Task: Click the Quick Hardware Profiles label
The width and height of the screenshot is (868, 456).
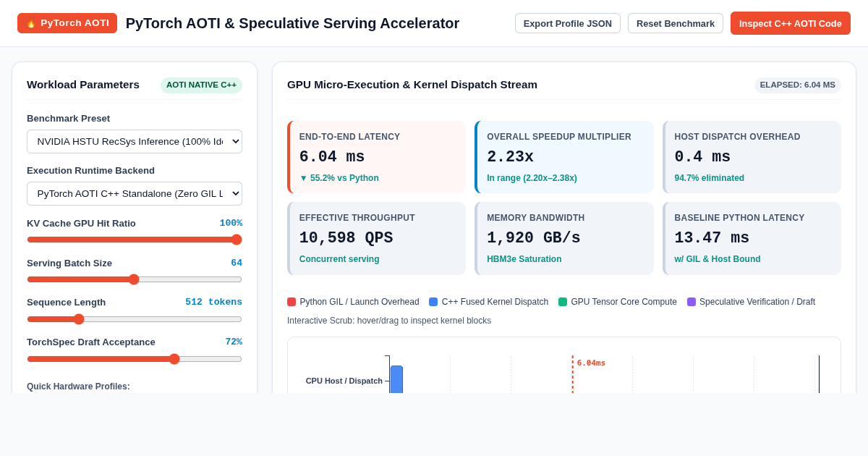Action: 78,387
